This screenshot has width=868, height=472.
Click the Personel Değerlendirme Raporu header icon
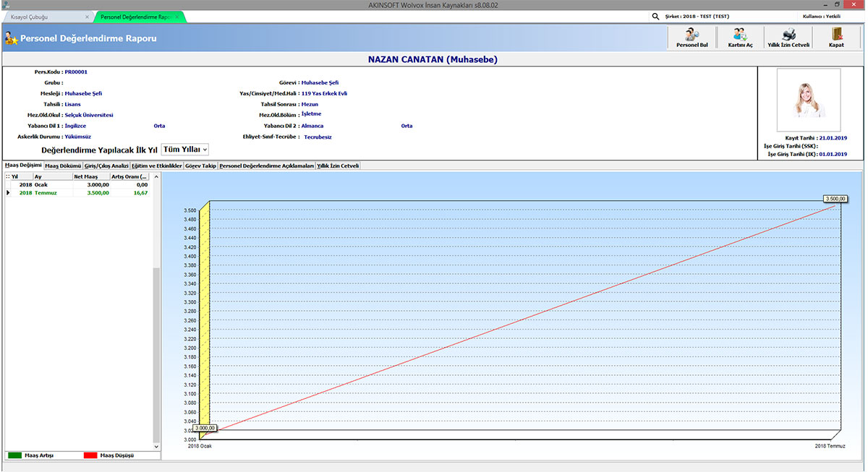click(11, 38)
